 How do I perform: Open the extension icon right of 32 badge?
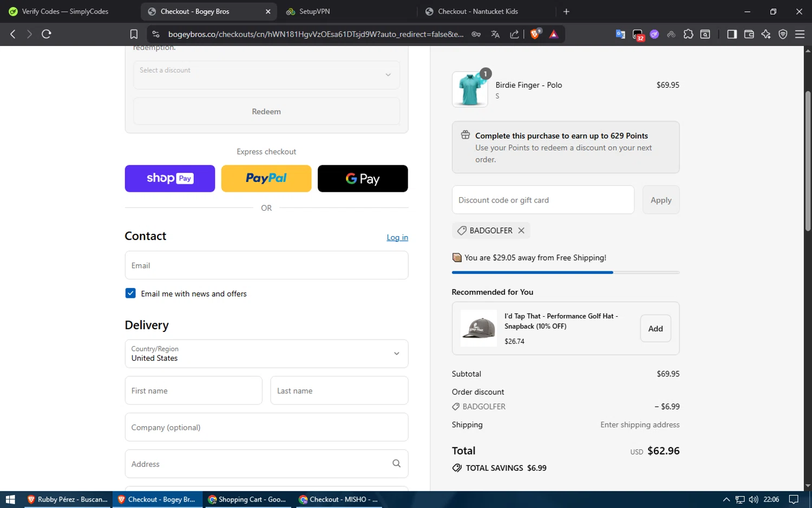coord(654,34)
